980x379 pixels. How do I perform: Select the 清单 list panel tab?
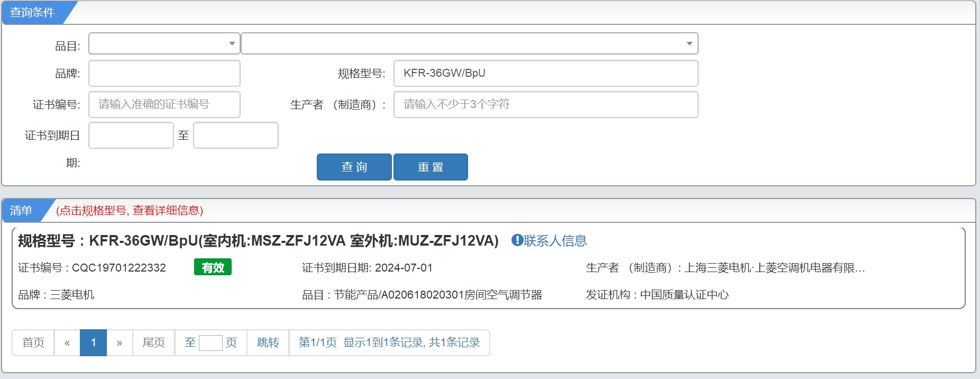21,211
